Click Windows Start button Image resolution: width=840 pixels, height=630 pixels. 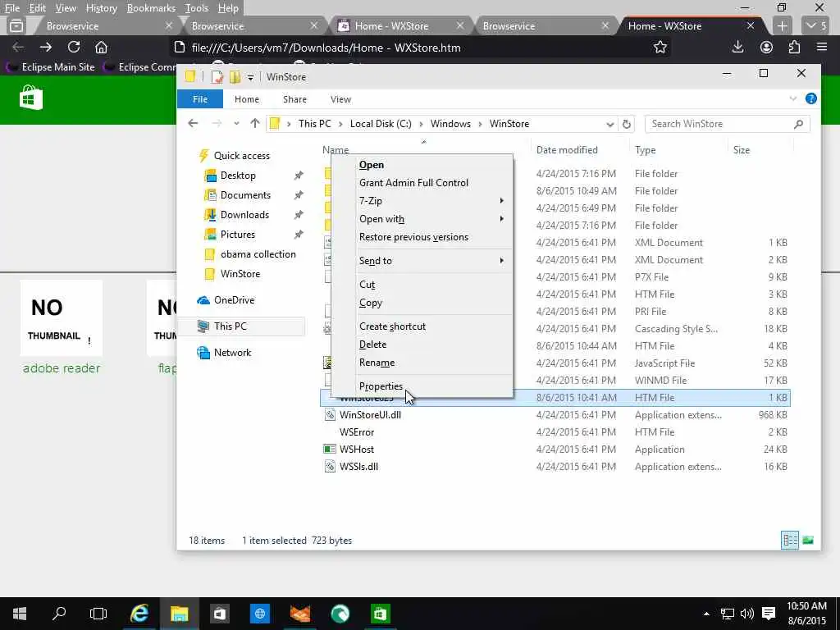coord(20,614)
